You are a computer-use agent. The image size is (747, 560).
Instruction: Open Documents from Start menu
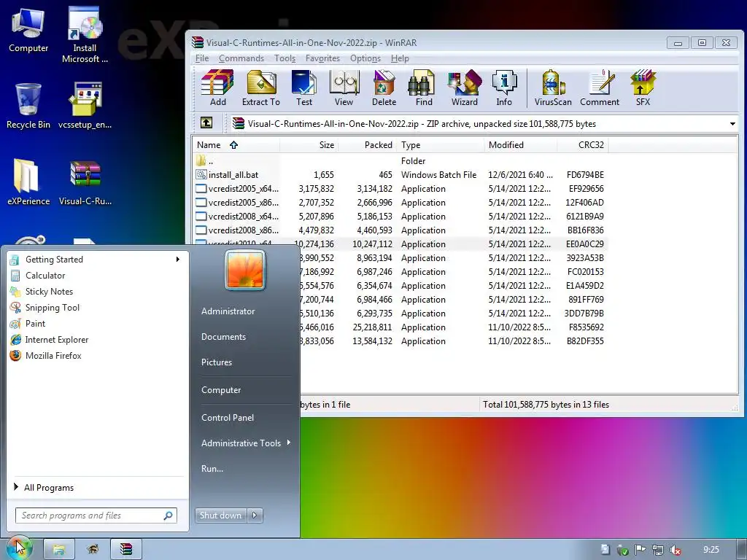tap(223, 336)
